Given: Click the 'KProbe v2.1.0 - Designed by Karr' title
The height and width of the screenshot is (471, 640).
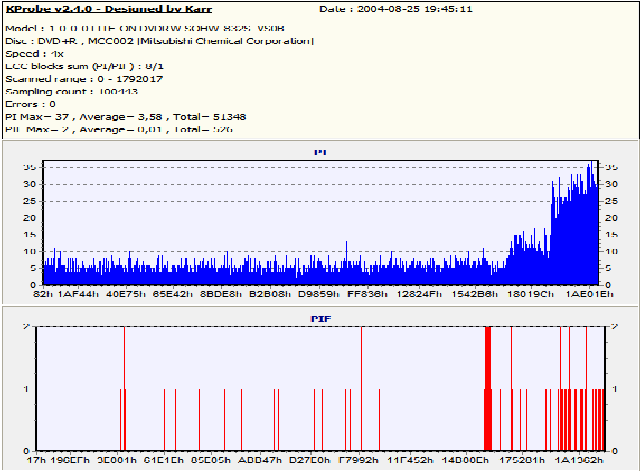Looking at the screenshot, I should [109, 9].
